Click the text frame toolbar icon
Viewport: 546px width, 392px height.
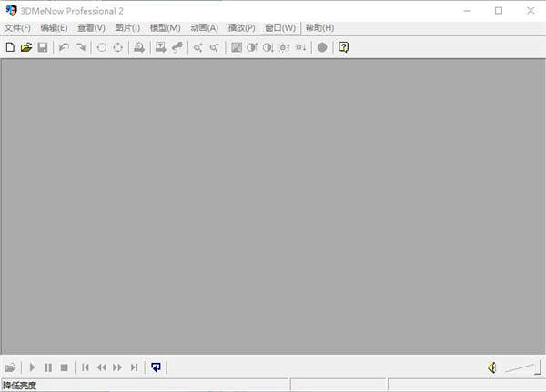click(x=160, y=47)
